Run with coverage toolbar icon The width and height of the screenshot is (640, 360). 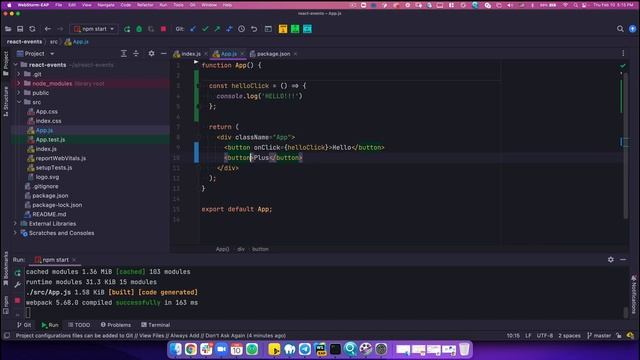[x=151, y=29]
